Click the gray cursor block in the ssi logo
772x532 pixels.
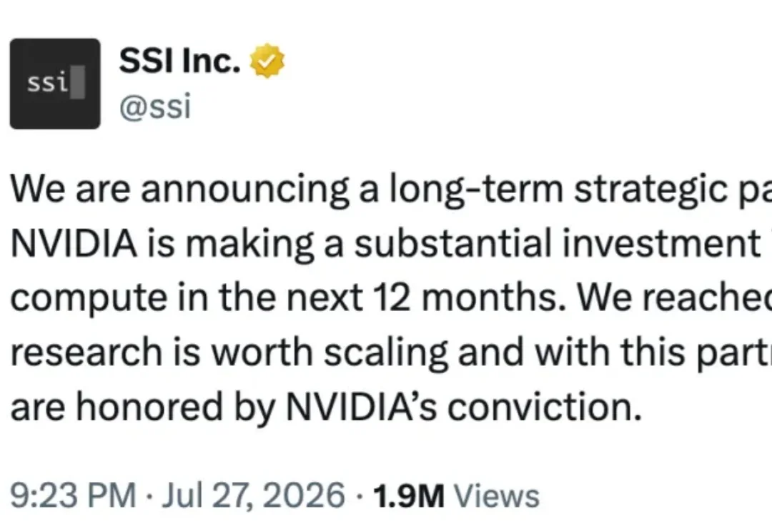tap(77, 82)
